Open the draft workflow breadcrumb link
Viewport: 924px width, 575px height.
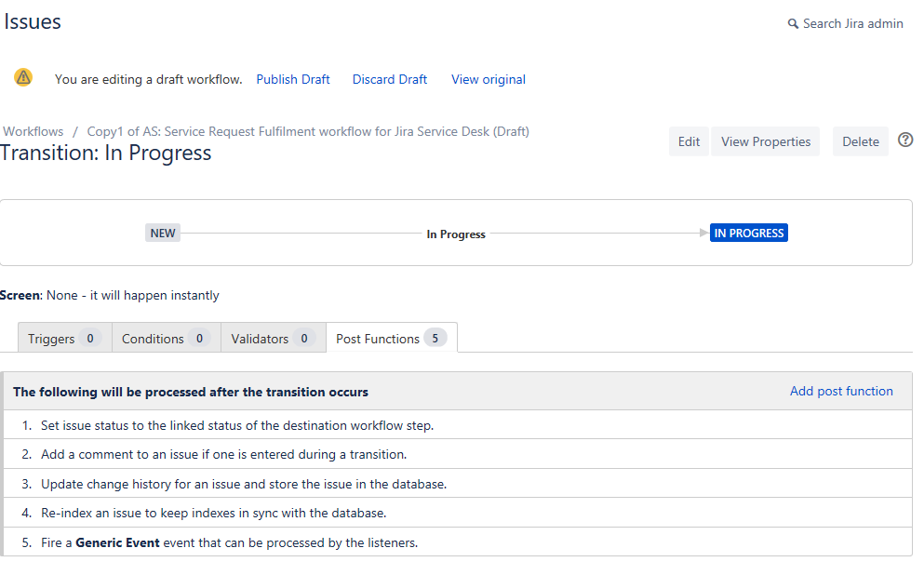click(x=308, y=131)
